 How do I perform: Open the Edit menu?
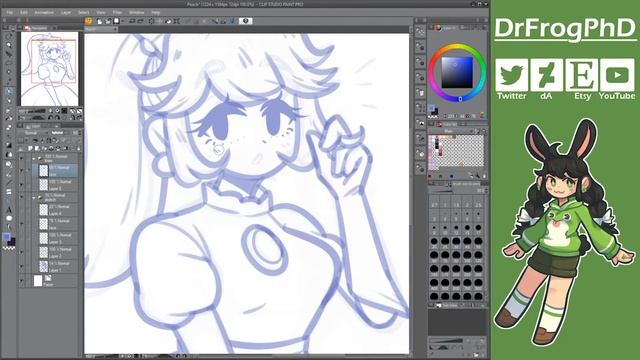click(24, 13)
